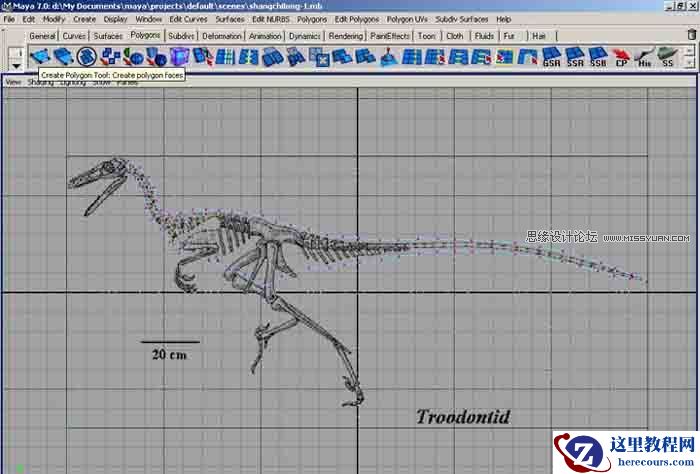Image resolution: width=700 pixels, height=474 pixels.
Task: Open the Subdiv Surfaces menu
Action: [462, 19]
